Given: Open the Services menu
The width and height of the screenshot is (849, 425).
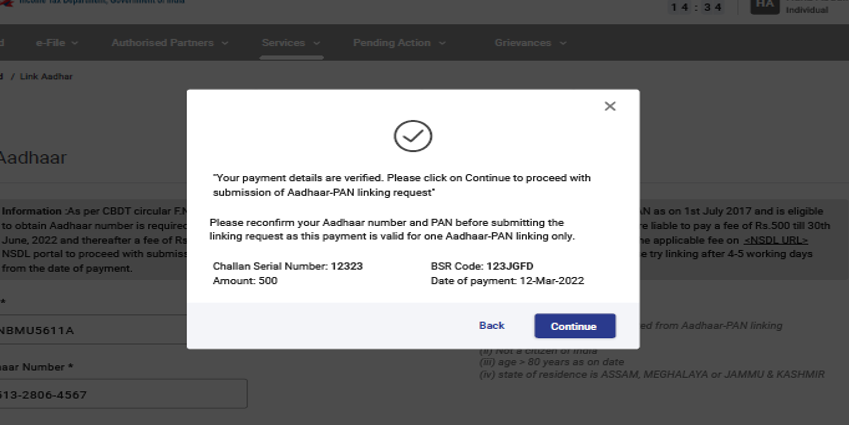Looking at the screenshot, I should [283, 43].
